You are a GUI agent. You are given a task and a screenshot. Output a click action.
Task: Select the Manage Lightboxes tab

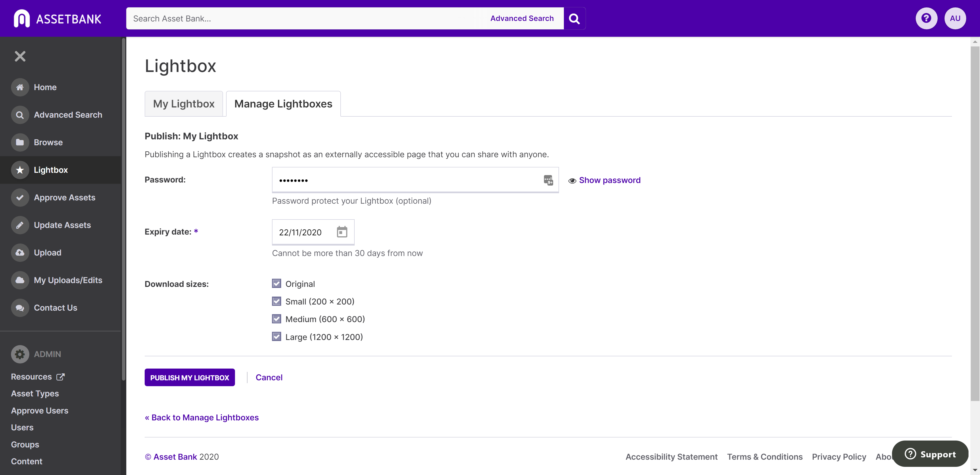[283, 104]
